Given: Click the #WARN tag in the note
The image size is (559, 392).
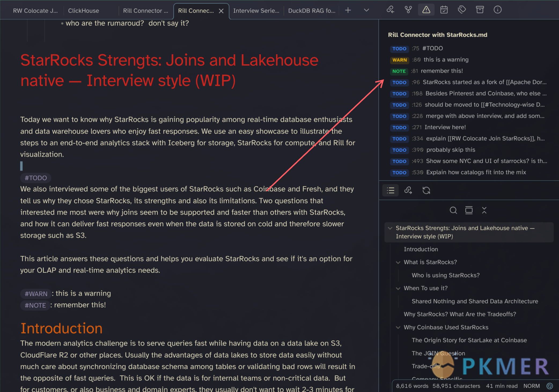Looking at the screenshot, I should tap(36, 294).
